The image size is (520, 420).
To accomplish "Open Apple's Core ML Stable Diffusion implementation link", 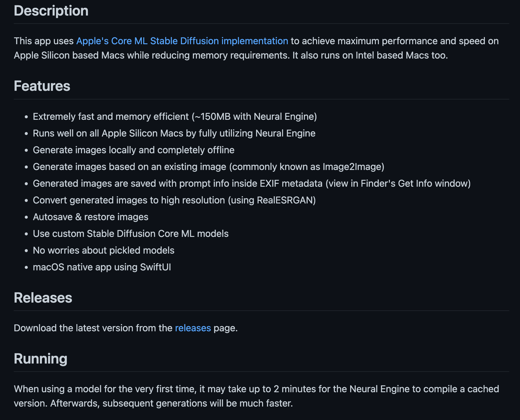I will [182, 41].
